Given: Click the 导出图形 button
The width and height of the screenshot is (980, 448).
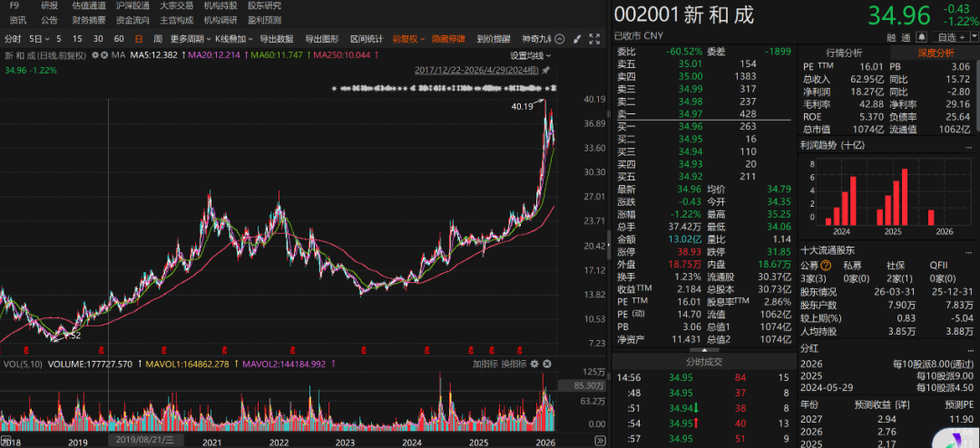Looking at the screenshot, I should click(321, 39).
